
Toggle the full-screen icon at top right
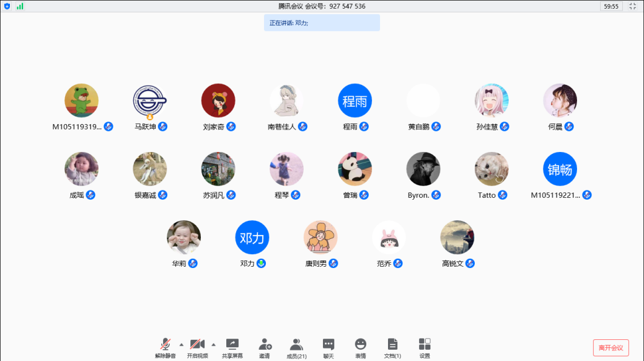click(x=633, y=6)
